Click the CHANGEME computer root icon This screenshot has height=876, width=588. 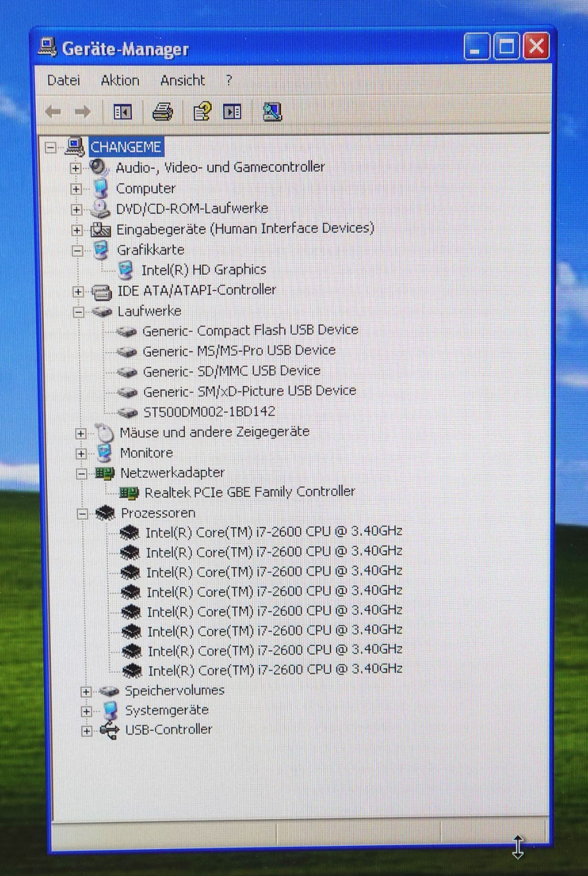[x=75, y=147]
